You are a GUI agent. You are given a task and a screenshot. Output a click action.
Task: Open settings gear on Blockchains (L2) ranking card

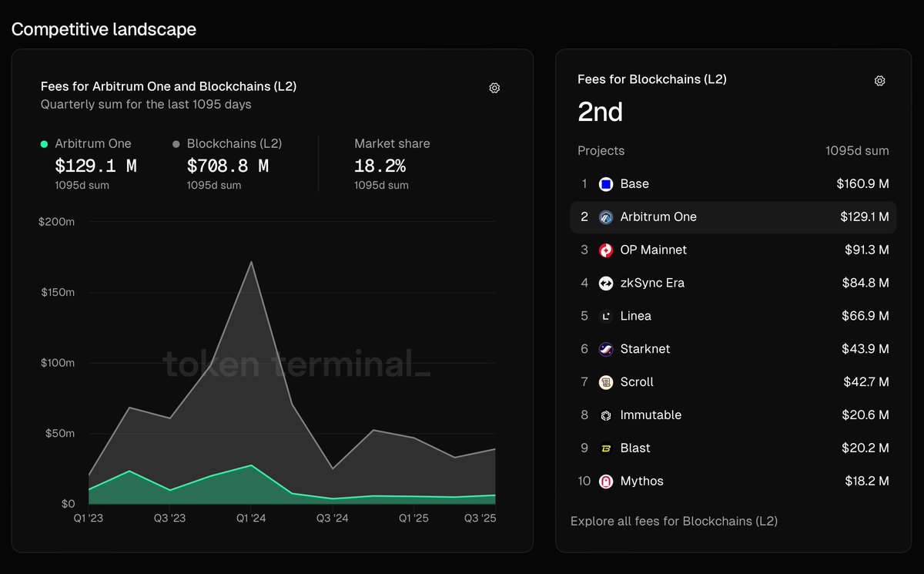coord(879,81)
